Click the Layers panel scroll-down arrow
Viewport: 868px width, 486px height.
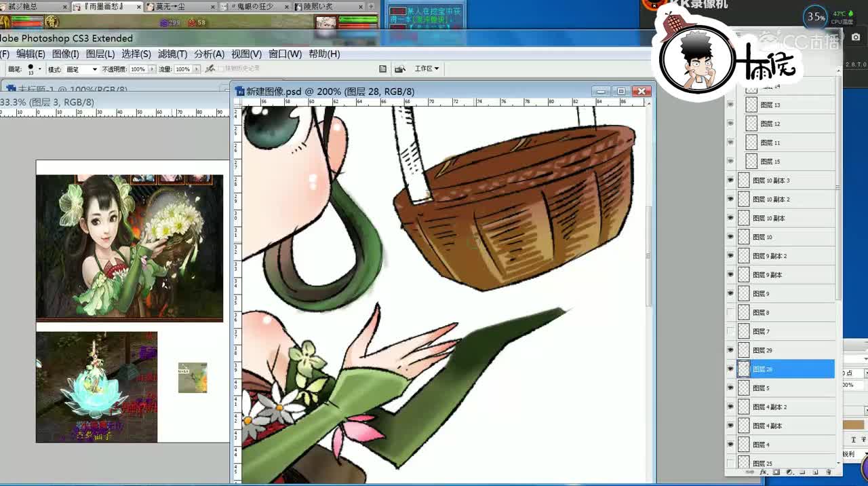tap(839, 463)
